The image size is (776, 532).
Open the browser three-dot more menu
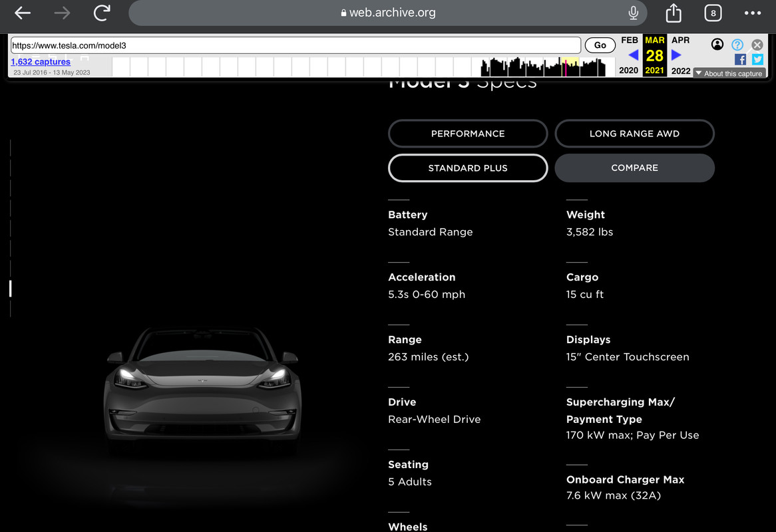coord(752,13)
